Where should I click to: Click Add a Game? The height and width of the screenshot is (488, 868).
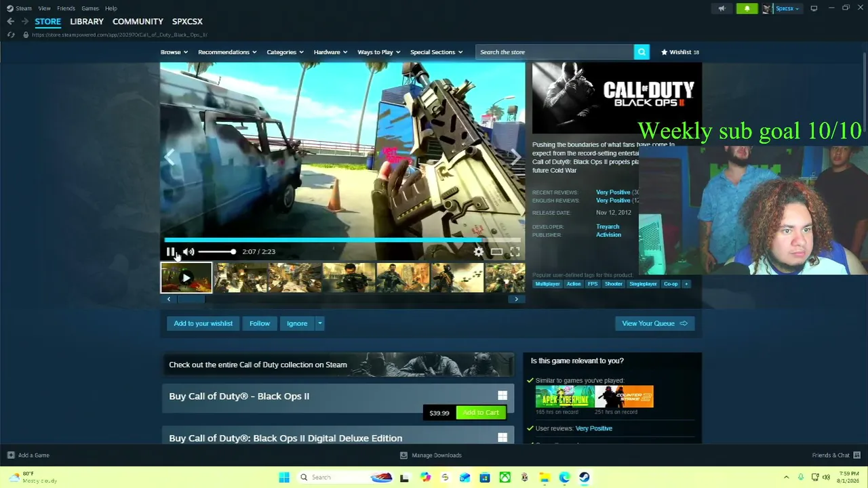28,455
